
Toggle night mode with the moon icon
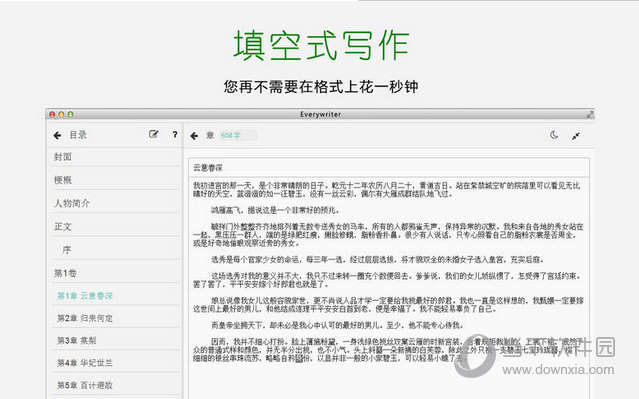pos(554,135)
